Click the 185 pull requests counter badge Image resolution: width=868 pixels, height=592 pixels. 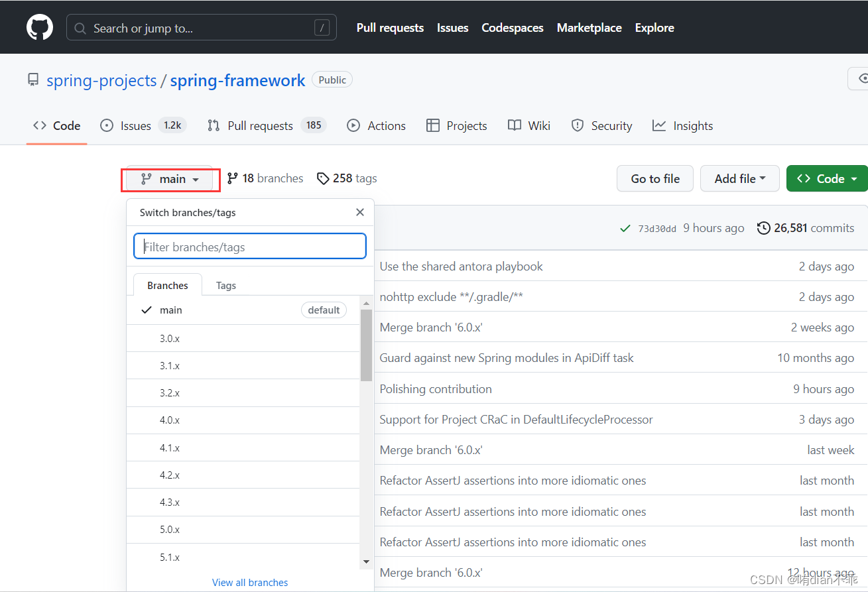point(314,125)
